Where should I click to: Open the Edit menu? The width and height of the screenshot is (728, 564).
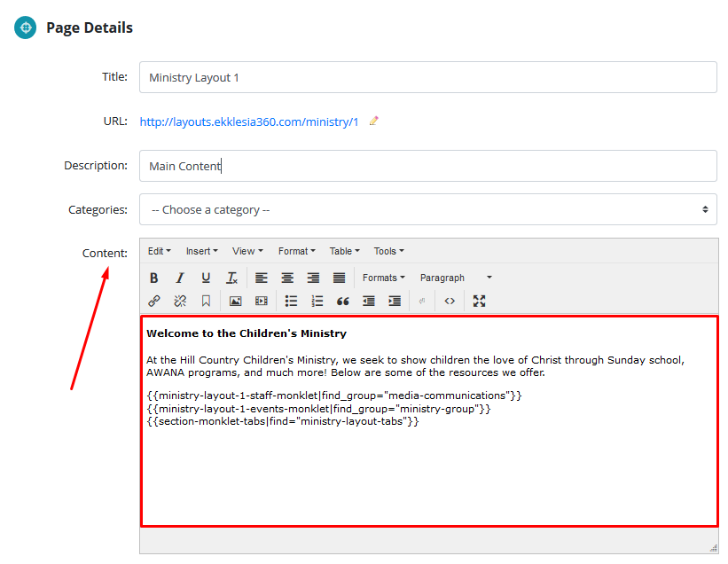coord(160,251)
